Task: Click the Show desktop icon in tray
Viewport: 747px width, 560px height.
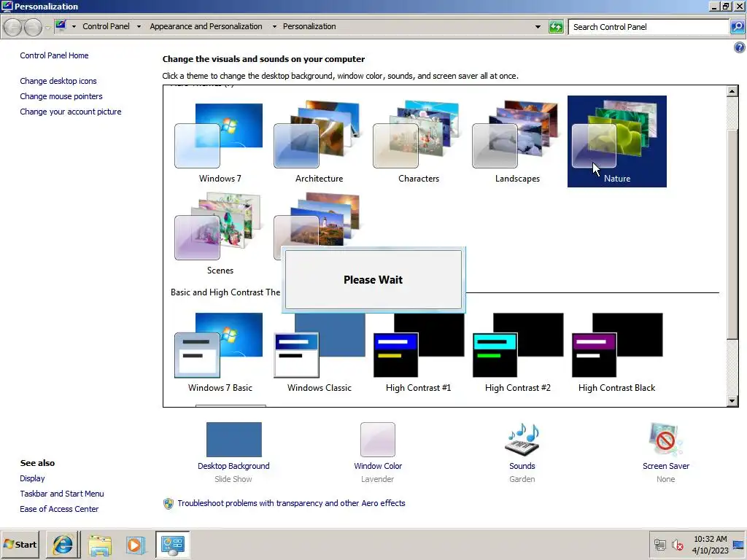Action: coord(739,544)
